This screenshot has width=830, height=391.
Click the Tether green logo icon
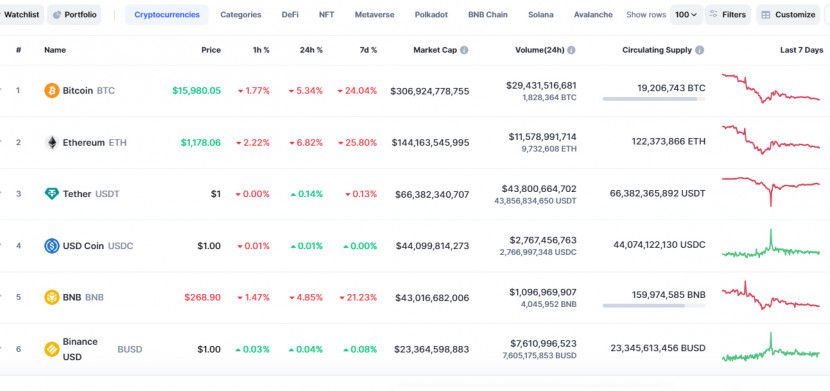[x=51, y=194]
